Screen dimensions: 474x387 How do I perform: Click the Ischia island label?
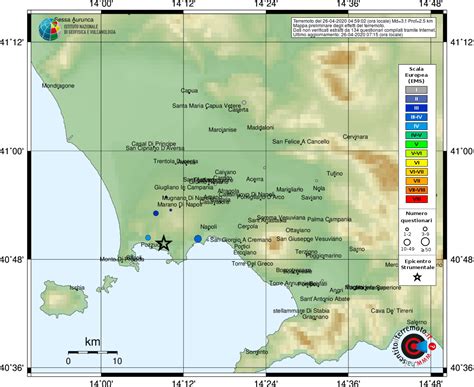click(x=77, y=288)
